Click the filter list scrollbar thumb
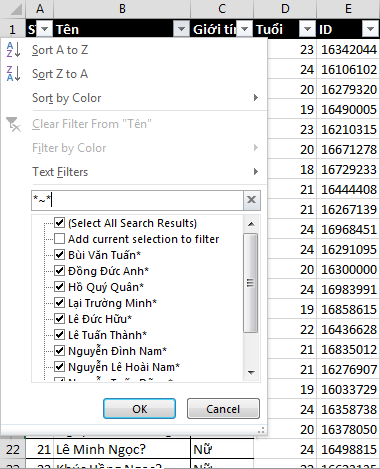This screenshot has width=380, height=469. pyautogui.click(x=251, y=283)
